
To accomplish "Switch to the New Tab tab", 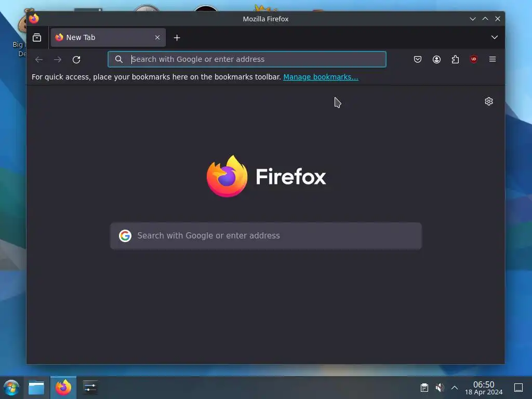I will [x=108, y=37].
